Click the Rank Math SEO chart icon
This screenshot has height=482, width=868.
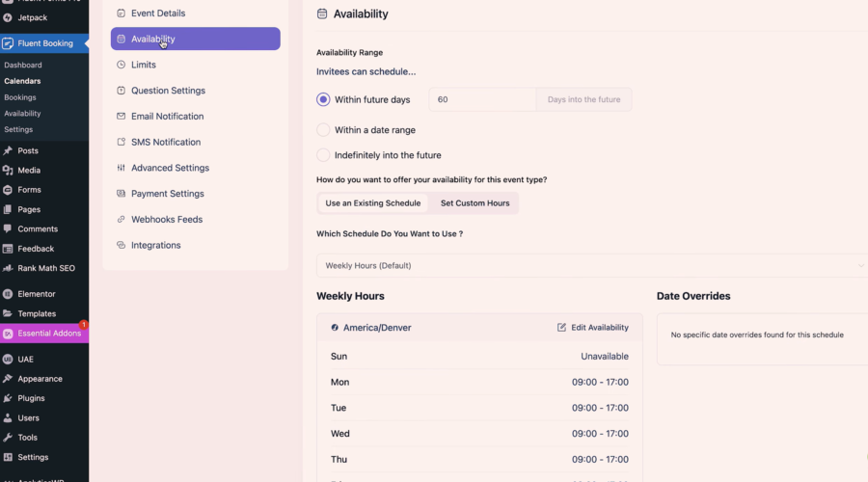7,268
